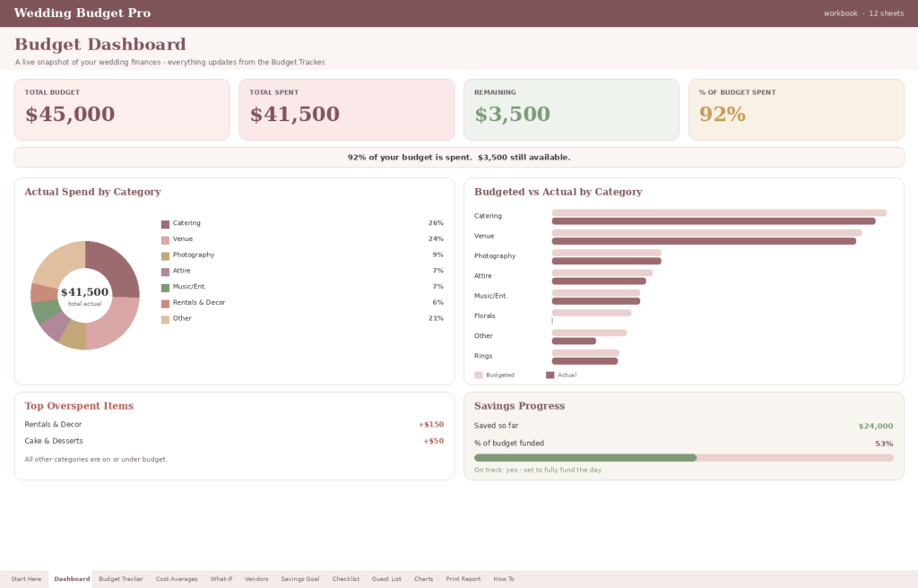This screenshot has width=918, height=588.
Task: Click the 53% budget funded value
Action: point(884,444)
